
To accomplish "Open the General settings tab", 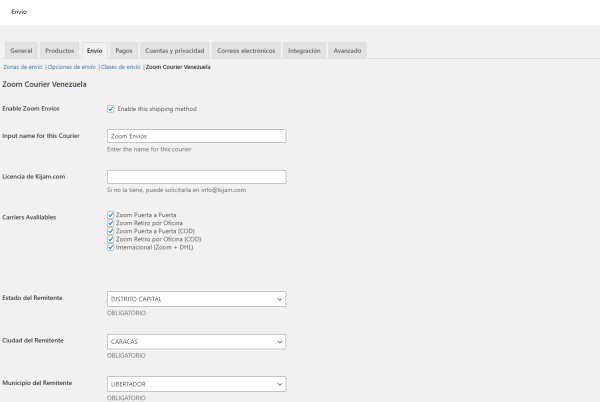I will (21, 50).
